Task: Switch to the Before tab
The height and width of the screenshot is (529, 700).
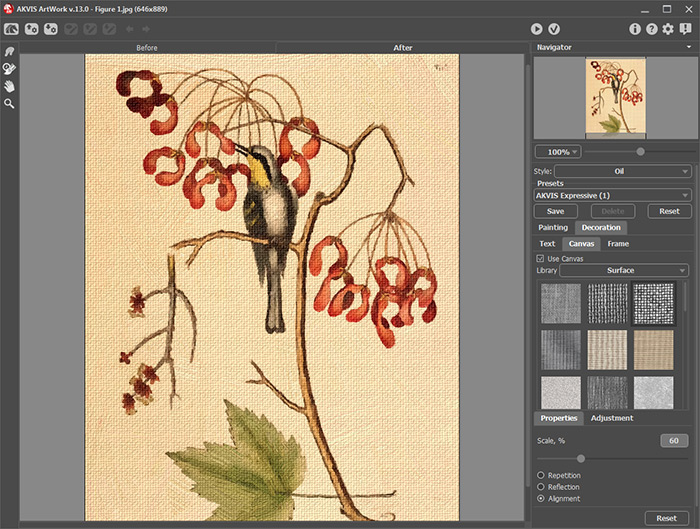Action: [147, 48]
